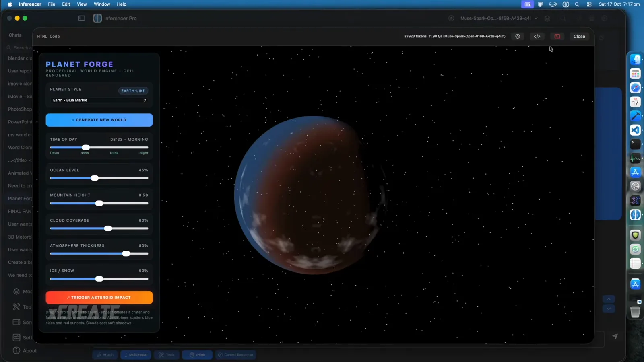This screenshot has height=362, width=644.
Task: Click the Ocean Level slider track
Action: tap(99, 178)
